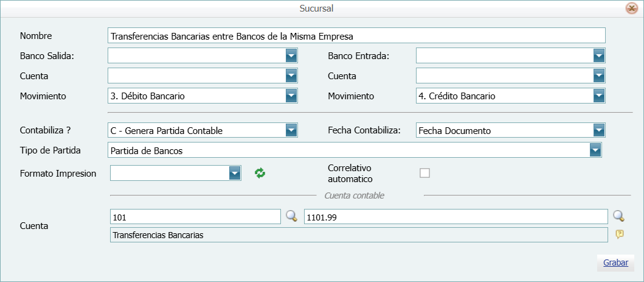Open the Movimiento dropdown showing Débito Bancario
Image resolution: width=644 pixels, height=282 pixels.
291,96
